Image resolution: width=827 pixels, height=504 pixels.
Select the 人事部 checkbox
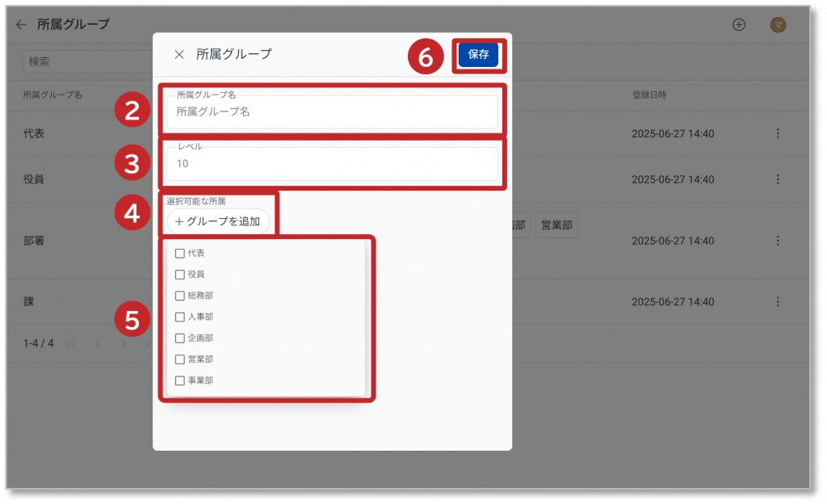point(180,317)
